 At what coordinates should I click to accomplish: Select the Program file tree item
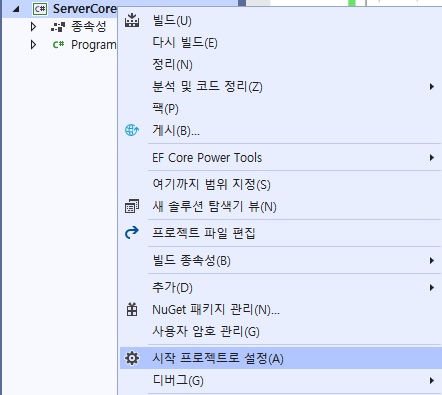(94, 45)
